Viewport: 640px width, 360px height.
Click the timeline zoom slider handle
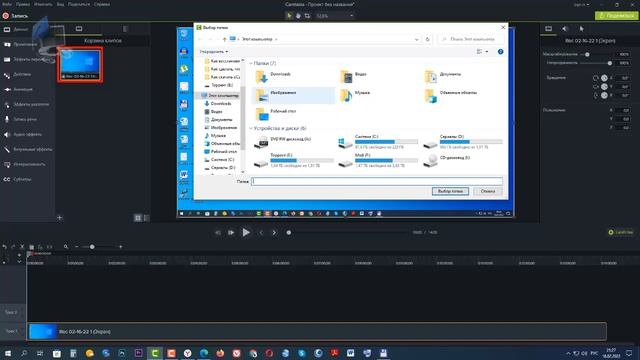tap(92, 247)
